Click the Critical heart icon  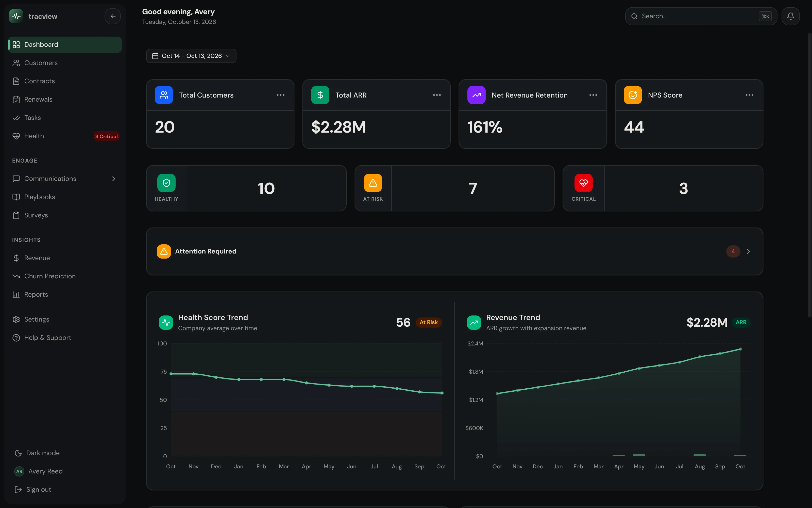tap(584, 183)
